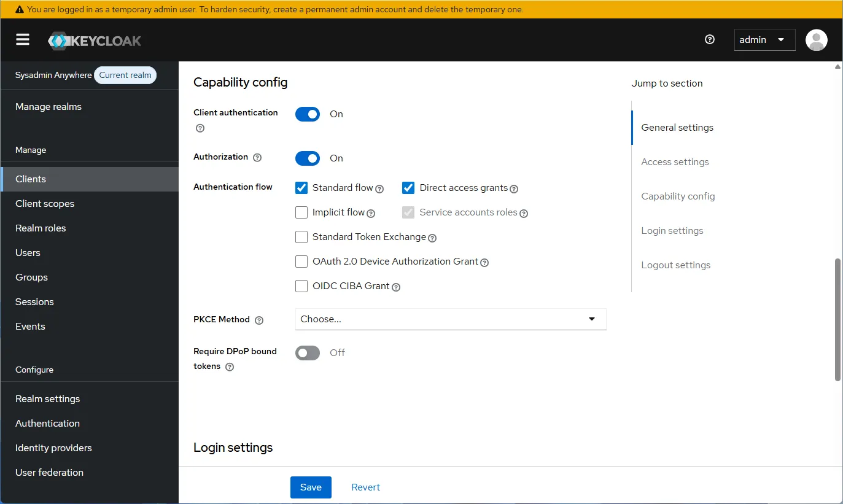
Task: Expand the admin account dropdown
Action: point(764,39)
